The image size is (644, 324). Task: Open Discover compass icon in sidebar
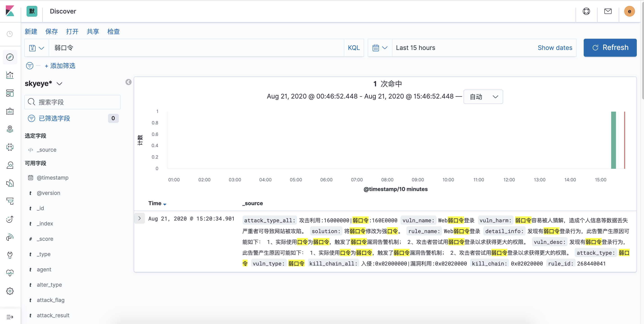[10, 57]
